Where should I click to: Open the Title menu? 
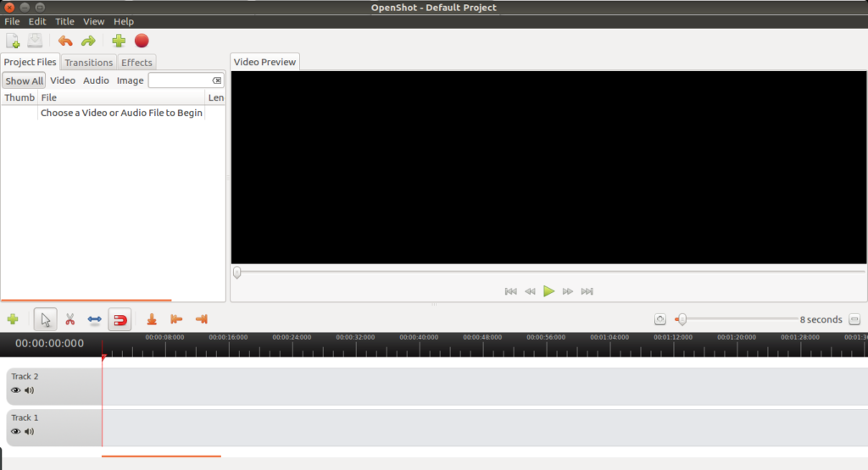pos(64,21)
